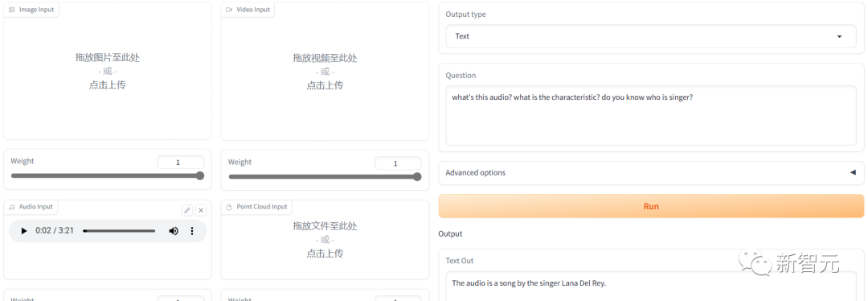Select the Text Out result text

point(529,282)
